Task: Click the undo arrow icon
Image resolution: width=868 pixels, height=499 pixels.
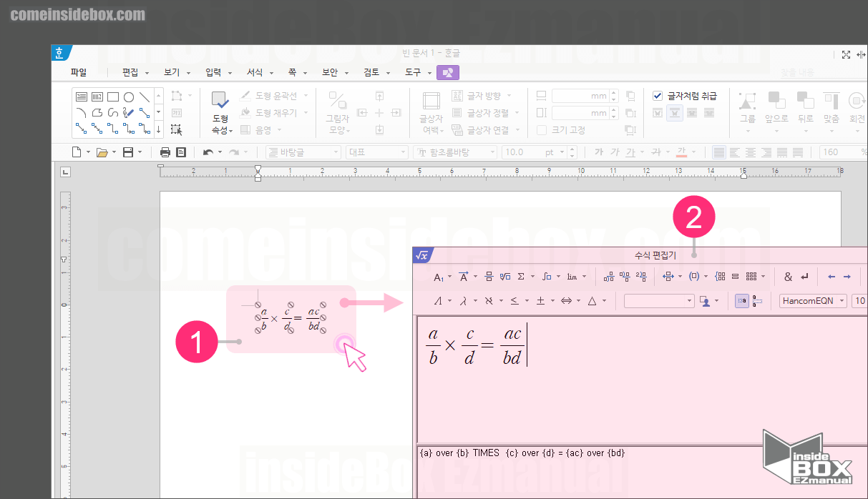Action: tap(208, 152)
